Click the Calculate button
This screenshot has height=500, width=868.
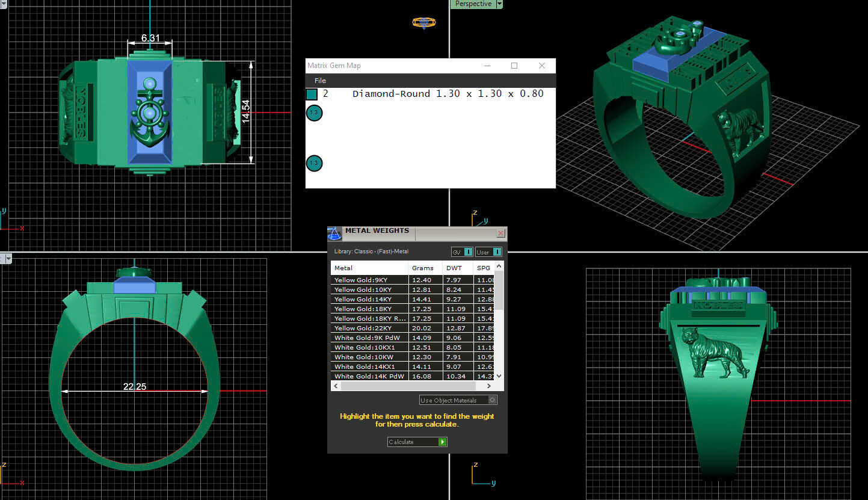[417, 442]
